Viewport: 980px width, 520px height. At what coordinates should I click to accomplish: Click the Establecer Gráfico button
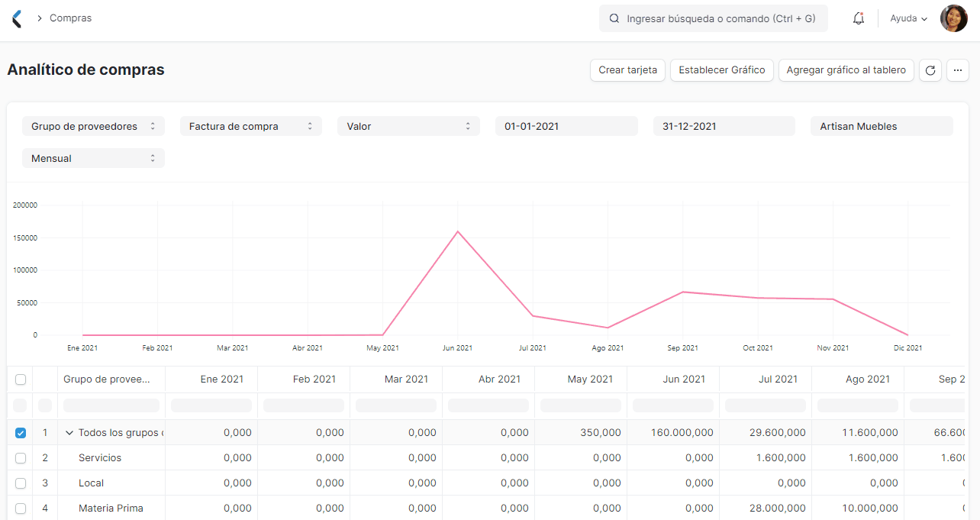coord(721,69)
